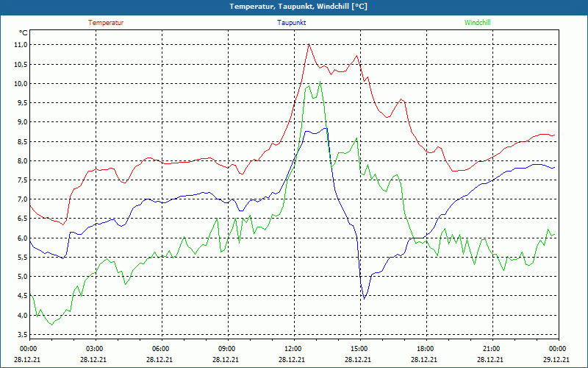Click the 03:00 time axis label
The width and height of the screenshot is (588, 368).
[95, 349]
